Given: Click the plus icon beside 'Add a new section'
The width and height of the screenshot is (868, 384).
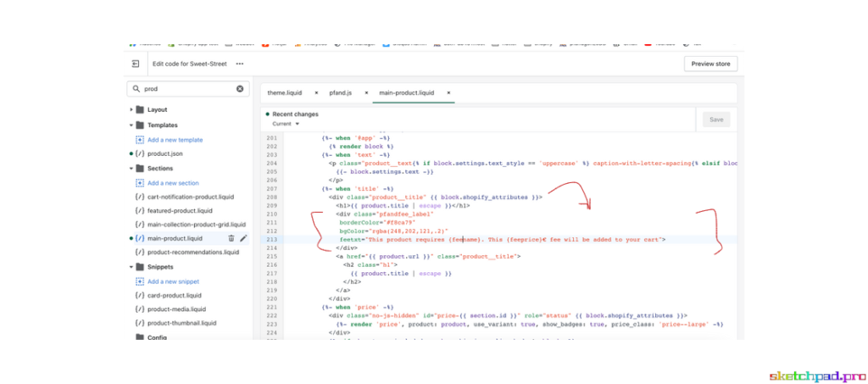Looking at the screenshot, I should click(140, 182).
